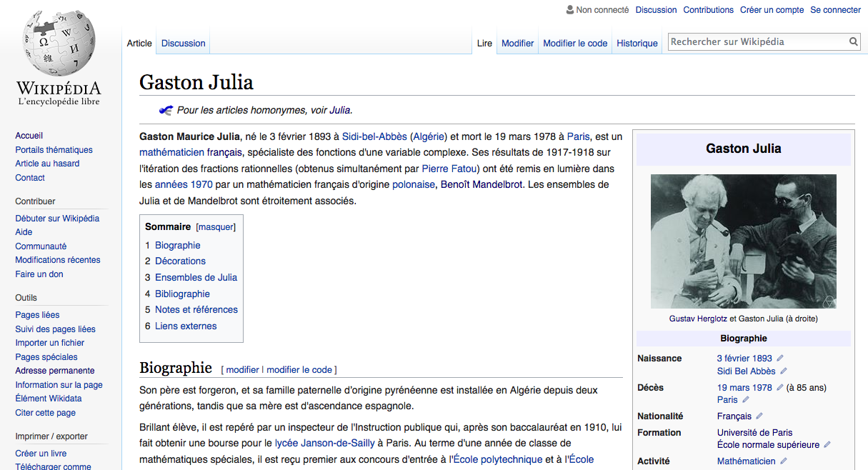868x470 pixels.
Task: Go to Notes et références in the Sommaire
Action: click(x=196, y=310)
